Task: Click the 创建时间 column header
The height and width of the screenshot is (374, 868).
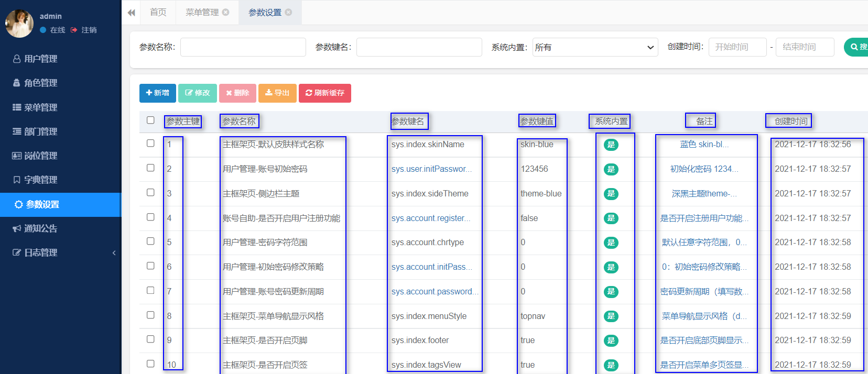Action: click(x=791, y=122)
